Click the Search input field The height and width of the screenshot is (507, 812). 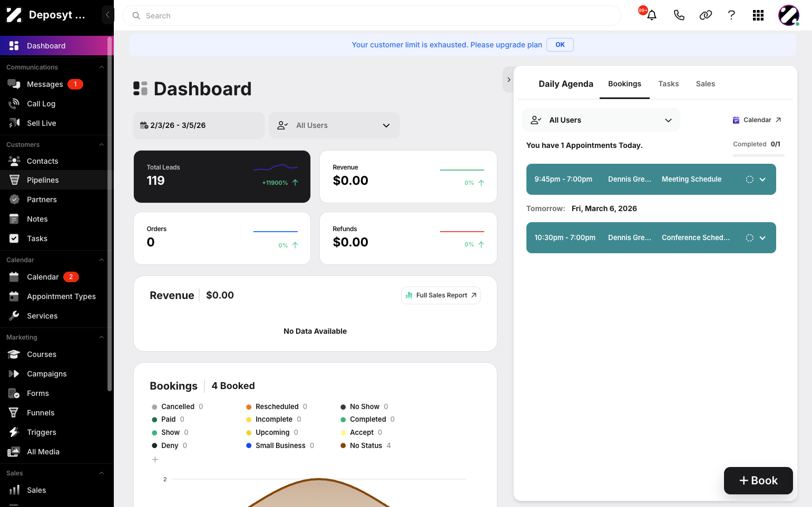pyautogui.click(x=371, y=16)
